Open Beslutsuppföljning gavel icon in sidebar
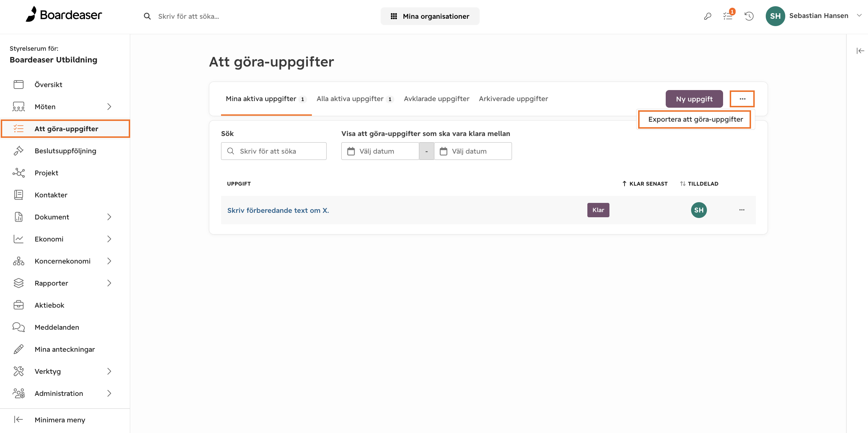This screenshot has width=868, height=433. click(18, 151)
